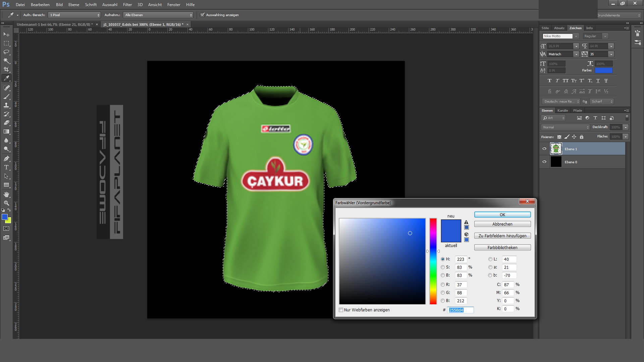Select the G green radio button
644x362 pixels.
(443, 293)
